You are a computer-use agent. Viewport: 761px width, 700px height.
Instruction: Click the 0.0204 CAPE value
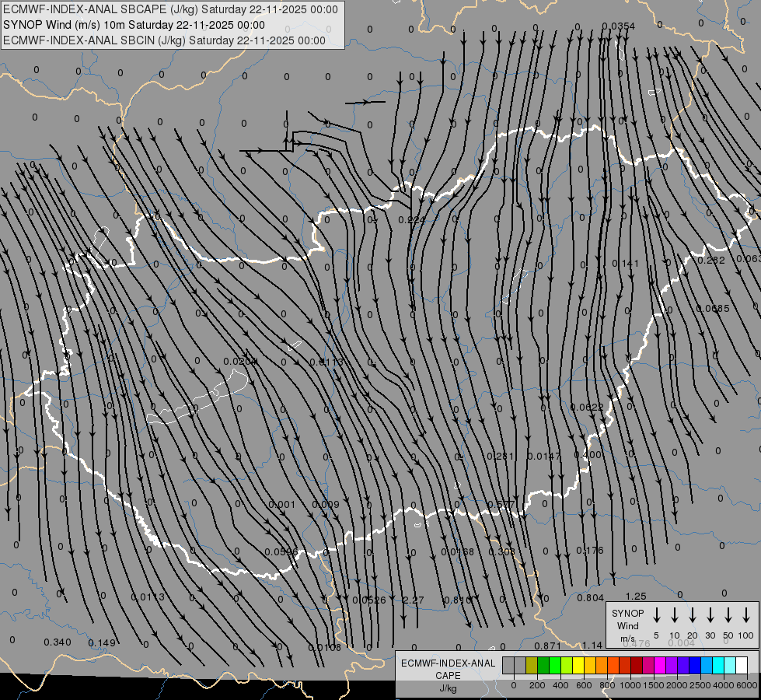[x=239, y=361]
